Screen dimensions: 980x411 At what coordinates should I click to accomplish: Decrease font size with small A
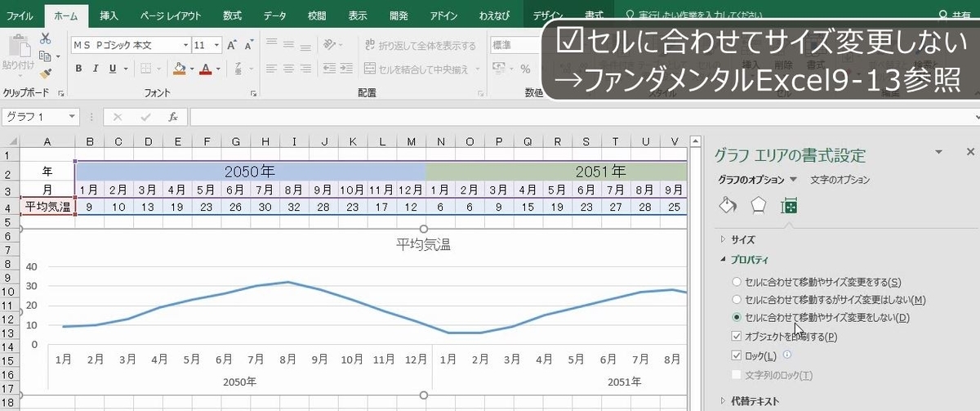250,45
